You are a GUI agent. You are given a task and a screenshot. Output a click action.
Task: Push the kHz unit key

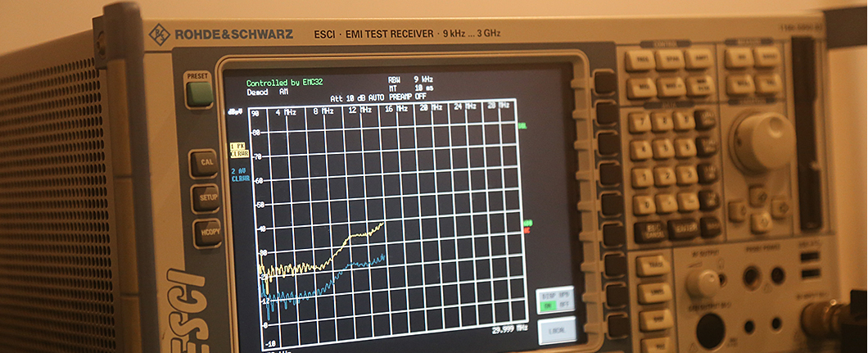708,173
